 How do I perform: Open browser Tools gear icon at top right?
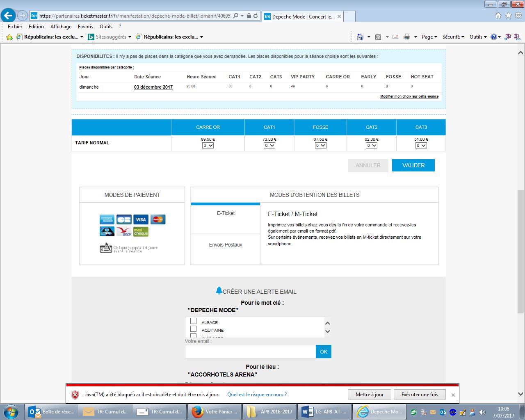(518, 16)
